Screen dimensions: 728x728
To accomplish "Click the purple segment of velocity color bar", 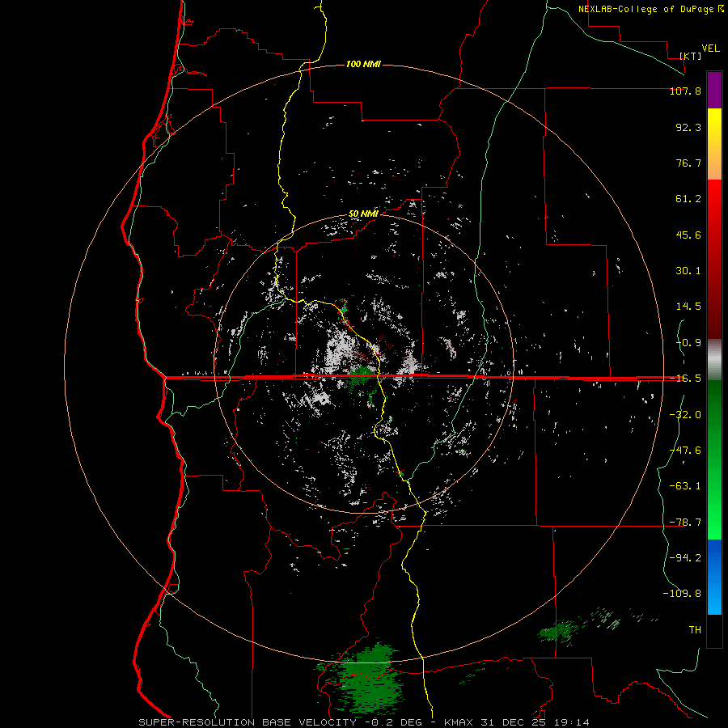I will [714, 90].
